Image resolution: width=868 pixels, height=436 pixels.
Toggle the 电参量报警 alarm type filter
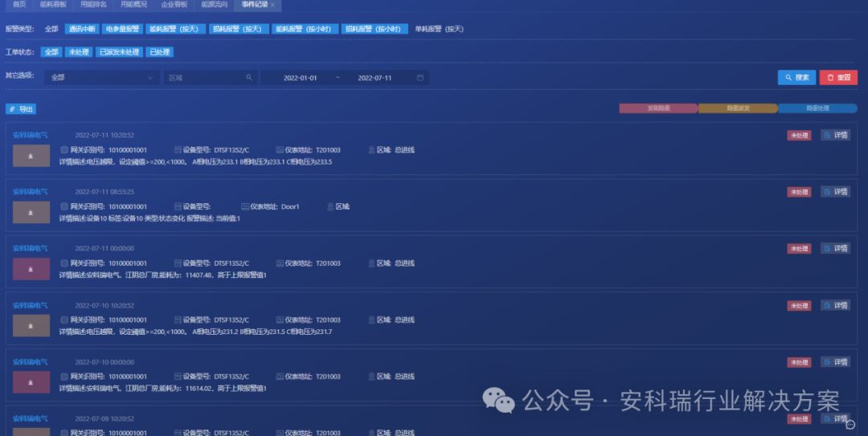(x=122, y=29)
